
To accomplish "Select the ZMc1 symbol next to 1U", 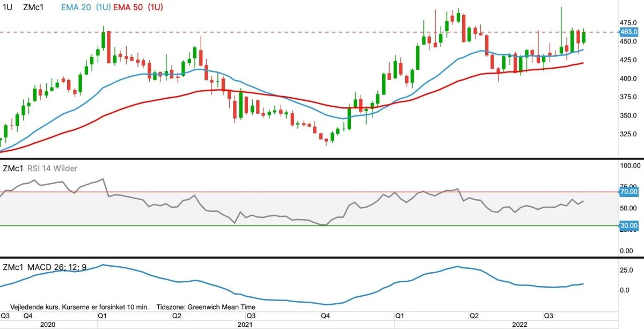I will click(x=33, y=8).
